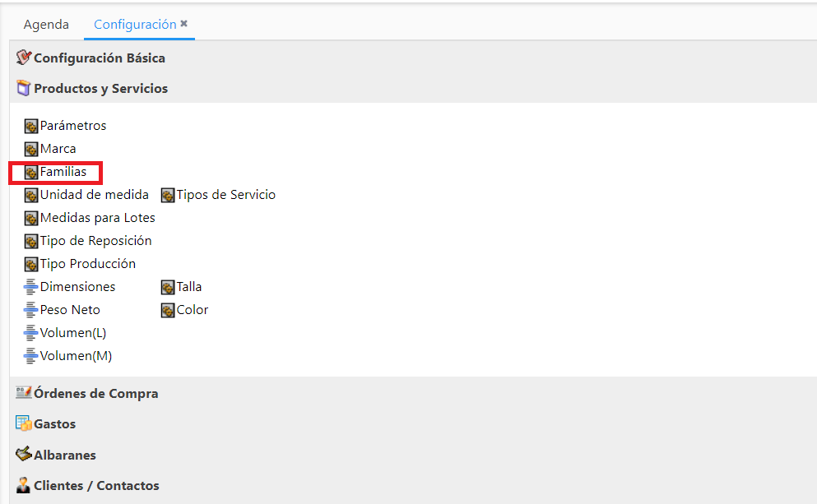The height and width of the screenshot is (504, 817).
Task: Expand the Configuración Básica section
Action: tap(99, 58)
